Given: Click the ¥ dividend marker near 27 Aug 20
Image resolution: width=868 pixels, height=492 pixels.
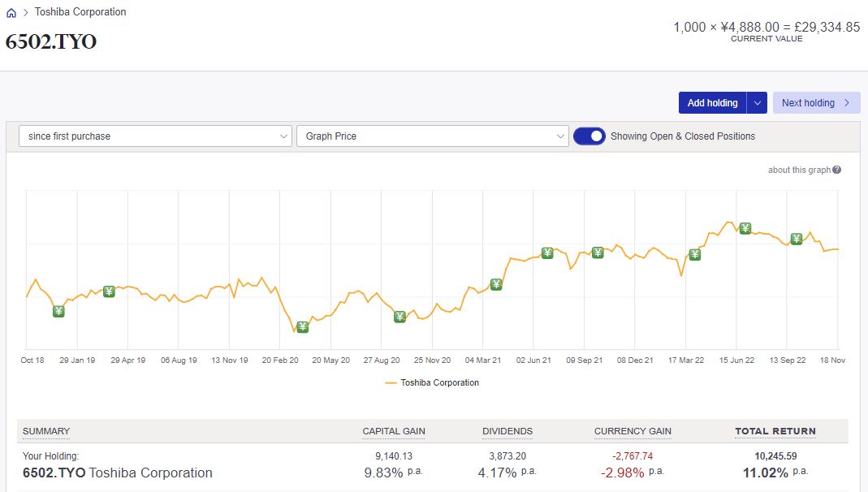Looking at the screenshot, I should pos(399,317).
